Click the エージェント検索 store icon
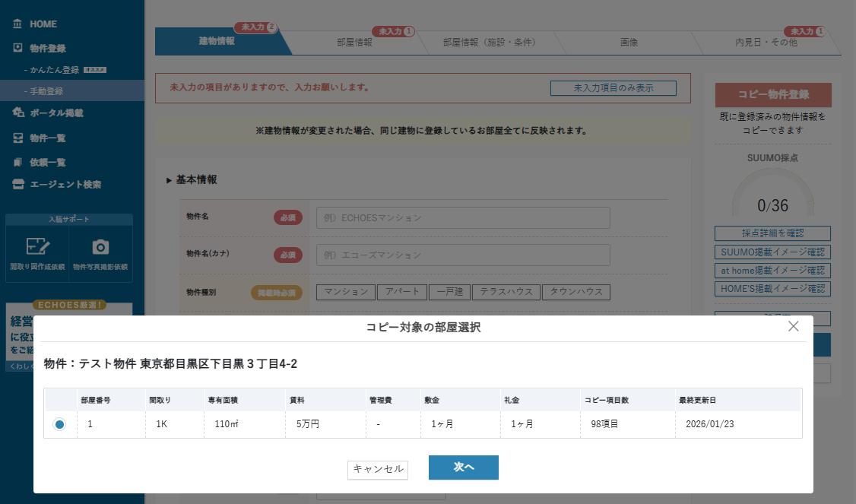The image size is (856, 504). point(18,184)
